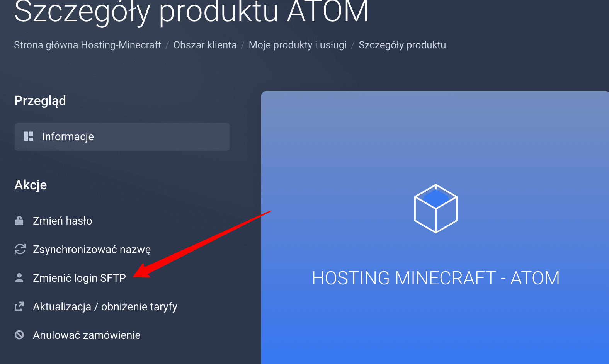This screenshot has height=364, width=609.
Task: Click the dashboard icon in Informacje tab
Action: click(x=29, y=136)
